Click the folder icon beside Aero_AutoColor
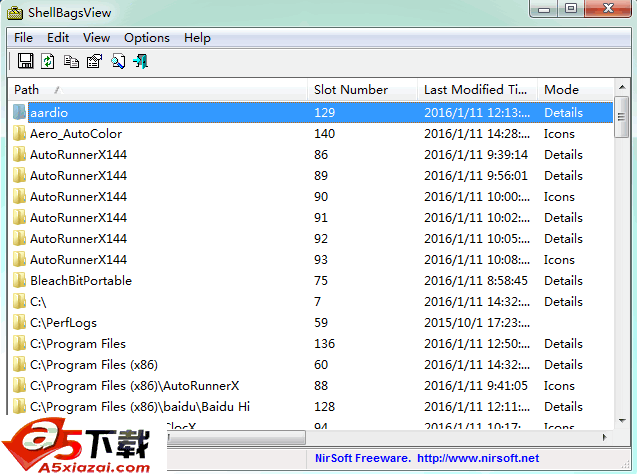Screen dimensions: 637x474 coord(19,133)
